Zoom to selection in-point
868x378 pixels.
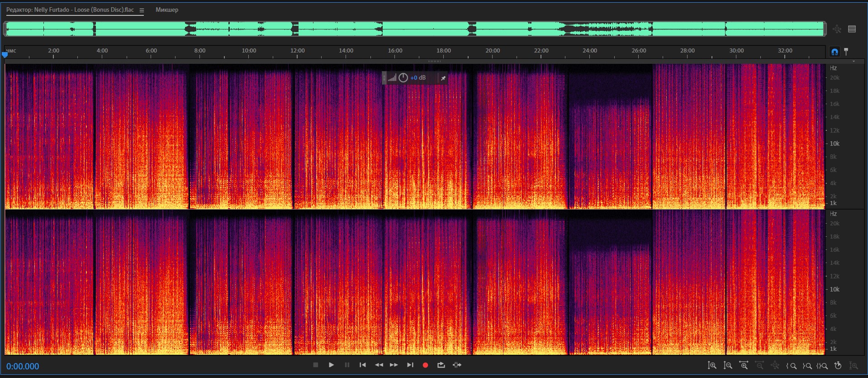click(792, 365)
